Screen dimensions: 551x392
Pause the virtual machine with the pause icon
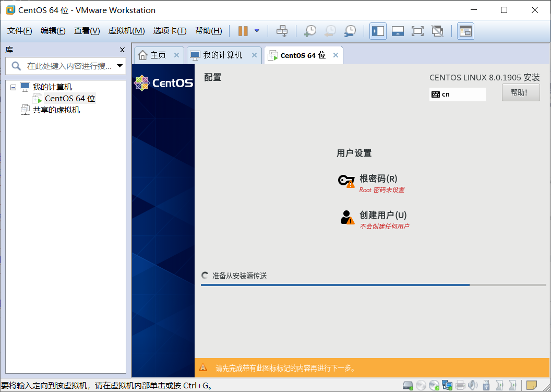click(243, 31)
